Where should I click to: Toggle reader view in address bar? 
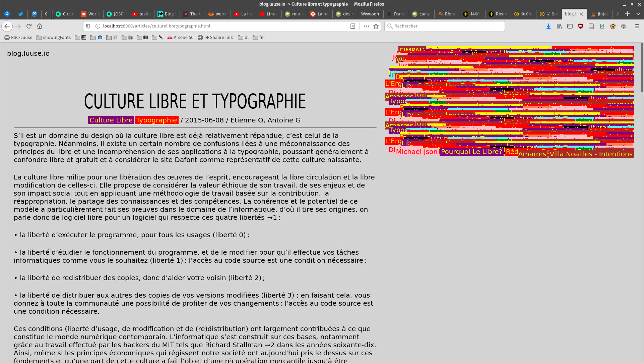(353, 26)
